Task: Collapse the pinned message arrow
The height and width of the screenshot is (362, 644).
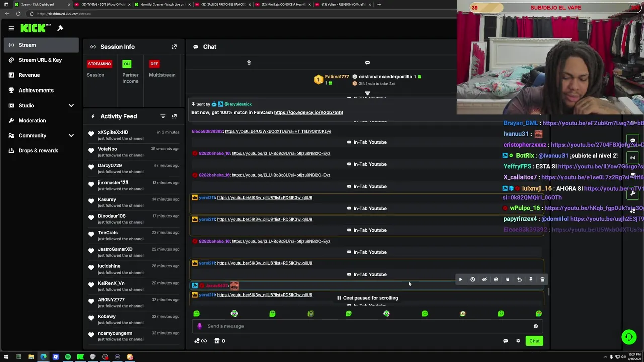Action: (367, 94)
